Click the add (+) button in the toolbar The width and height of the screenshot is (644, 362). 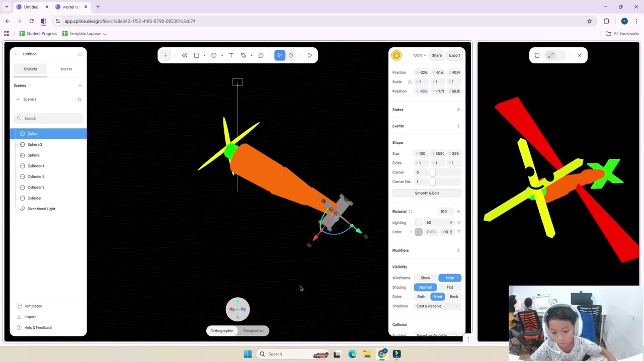(166, 55)
